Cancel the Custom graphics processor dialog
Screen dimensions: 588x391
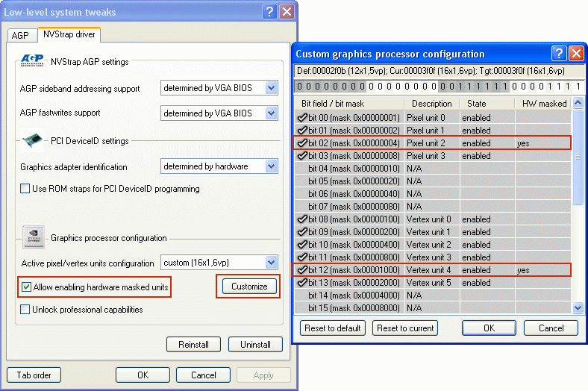pos(551,328)
